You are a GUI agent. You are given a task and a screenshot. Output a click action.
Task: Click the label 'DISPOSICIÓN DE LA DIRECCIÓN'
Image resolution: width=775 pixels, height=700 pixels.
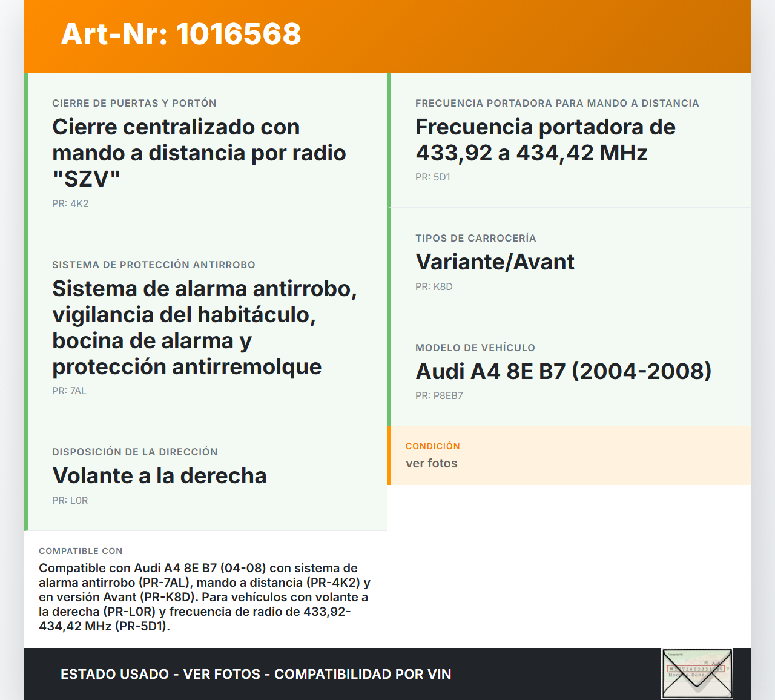click(135, 452)
